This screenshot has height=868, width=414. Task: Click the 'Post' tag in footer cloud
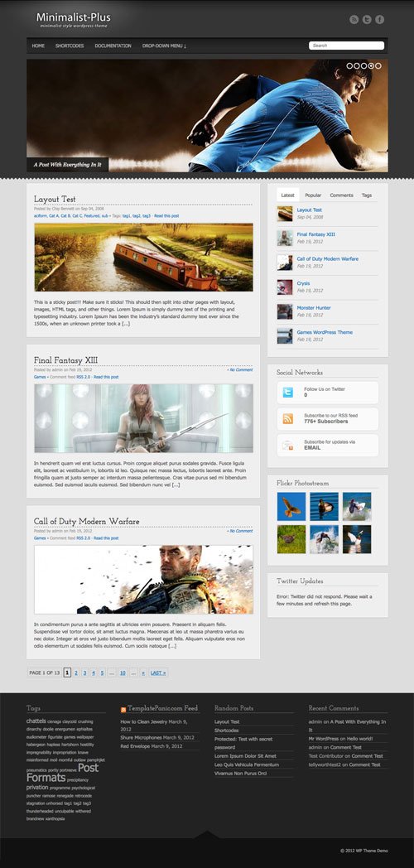(88, 768)
